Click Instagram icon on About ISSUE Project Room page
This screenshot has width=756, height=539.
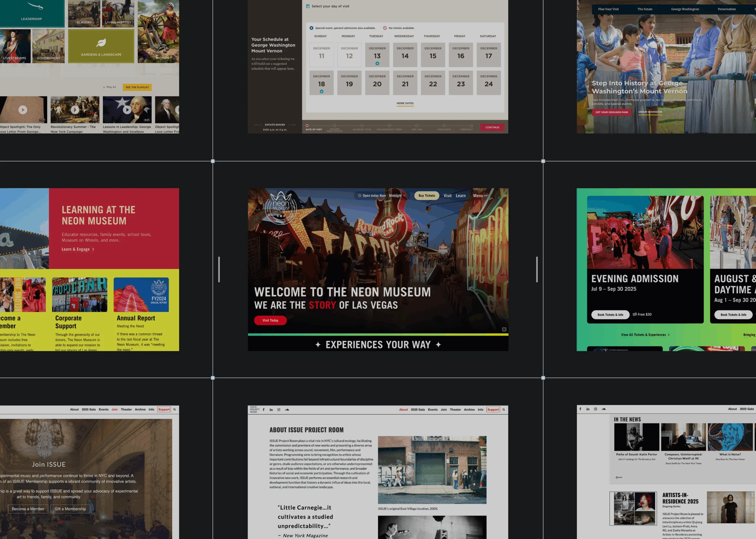(x=279, y=410)
